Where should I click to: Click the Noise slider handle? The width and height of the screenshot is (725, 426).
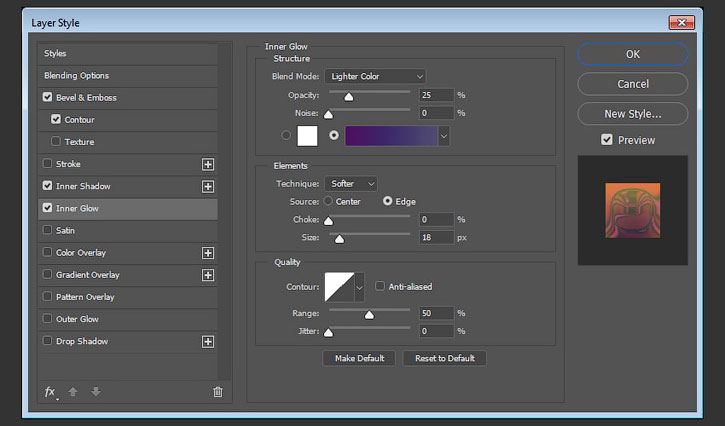[328, 114]
